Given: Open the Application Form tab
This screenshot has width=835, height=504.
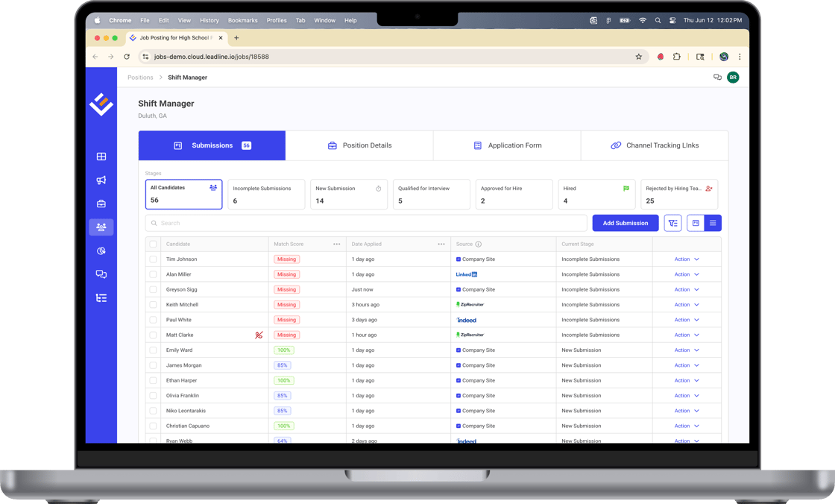Looking at the screenshot, I should (x=507, y=145).
